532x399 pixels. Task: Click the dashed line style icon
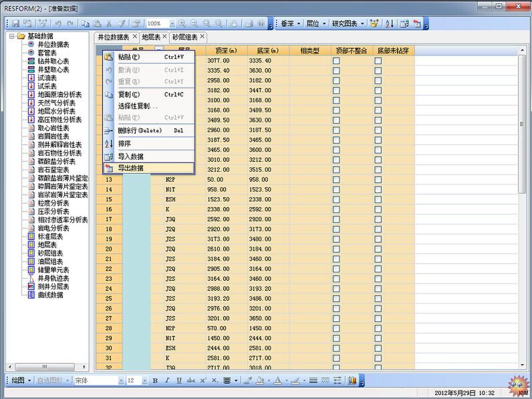pyautogui.click(x=325, y=380)
